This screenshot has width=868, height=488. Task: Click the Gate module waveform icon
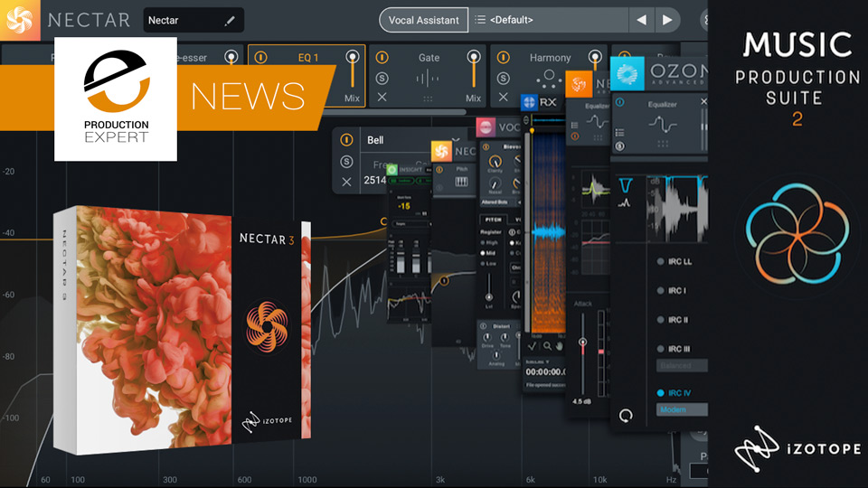click(428, 80)
